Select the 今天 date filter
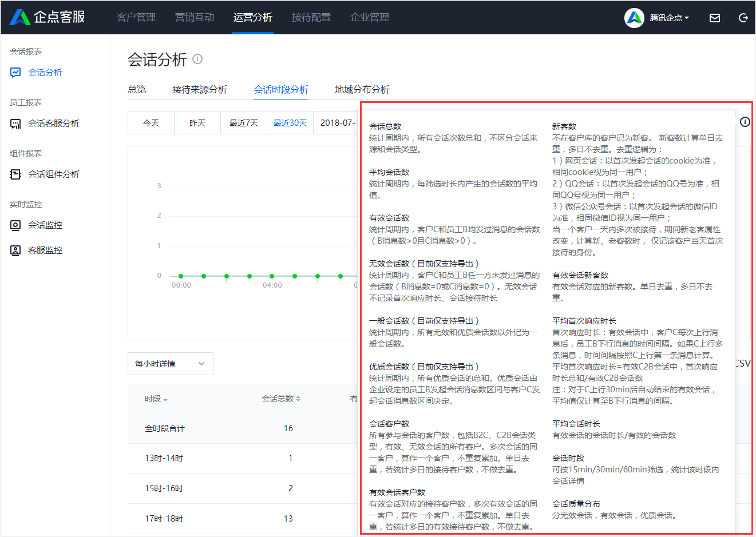Image resolution: width=756 pixels, height=537 pixels. click(151, 122)
